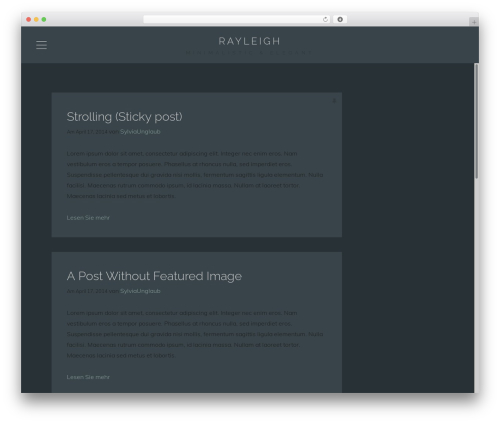Image resolution: width=500 pixels, height=423 pixels.
Task: Click Lesen Sie mehr in the Strolling post
Action: tap(88, 218)
